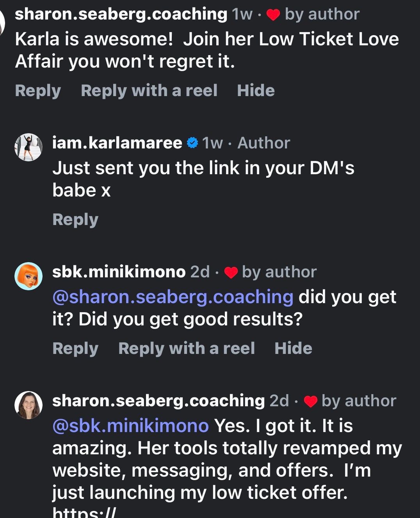Viewport: 420px width, 518px height.
Task: Open the @sbk.minikimono mention link
Action: [130, 426]
